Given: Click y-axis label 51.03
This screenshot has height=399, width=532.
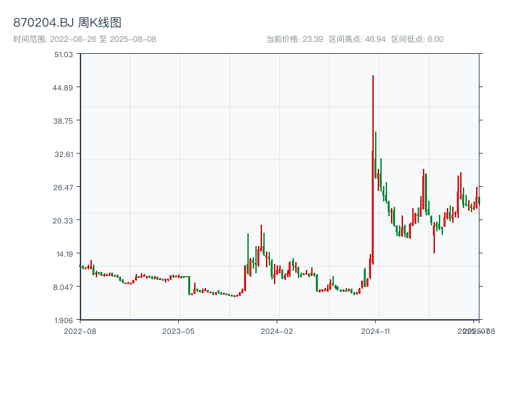Looking at the screenshot, I should coord(64,55).
